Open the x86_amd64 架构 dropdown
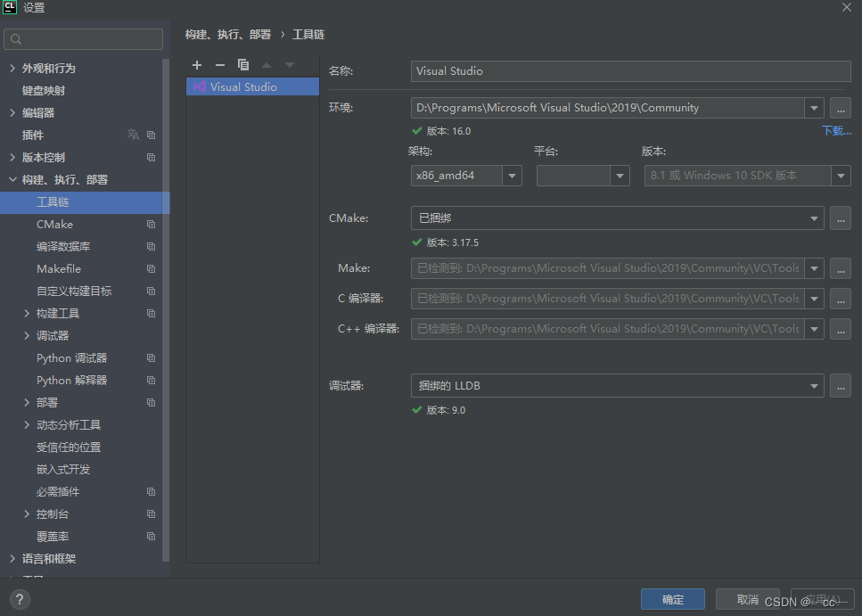This screenshot has width=862, height=616. click(x=512, y=176)
